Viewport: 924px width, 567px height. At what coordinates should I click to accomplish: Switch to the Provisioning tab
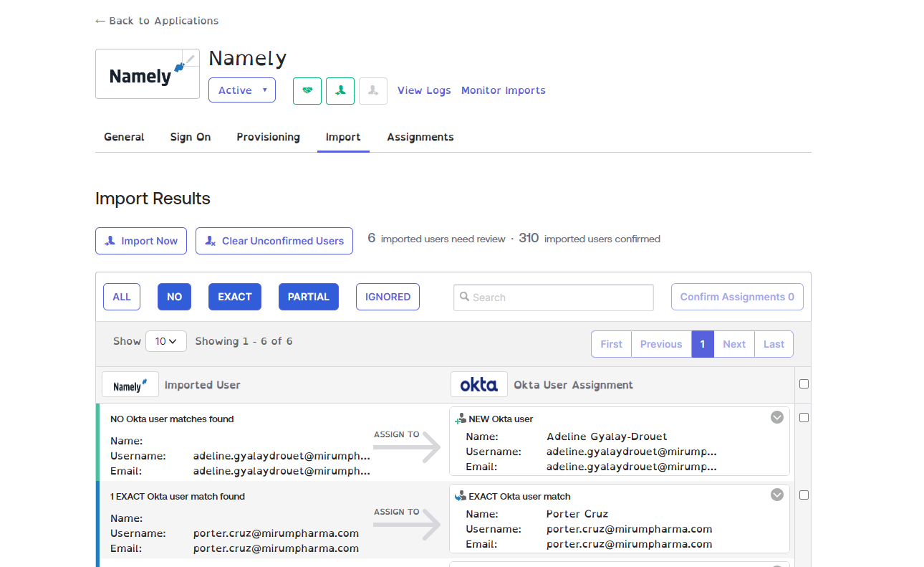(269, 137)
